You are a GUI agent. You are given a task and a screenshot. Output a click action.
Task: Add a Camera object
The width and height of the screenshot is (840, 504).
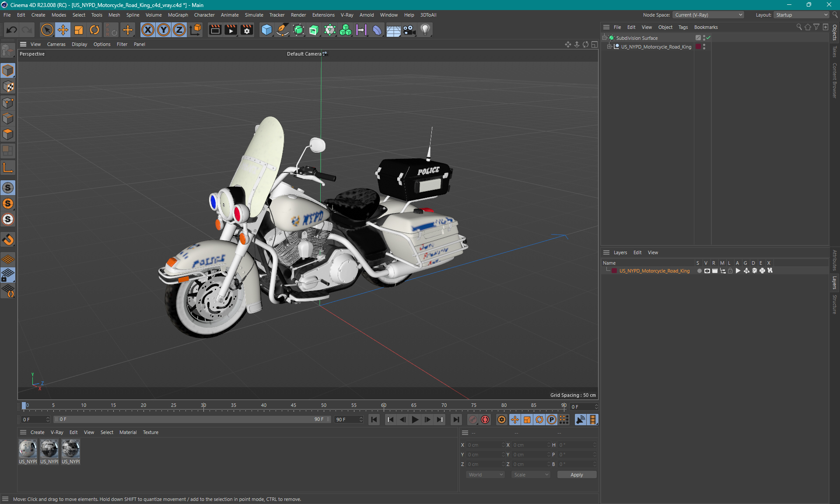click(409, 30)
